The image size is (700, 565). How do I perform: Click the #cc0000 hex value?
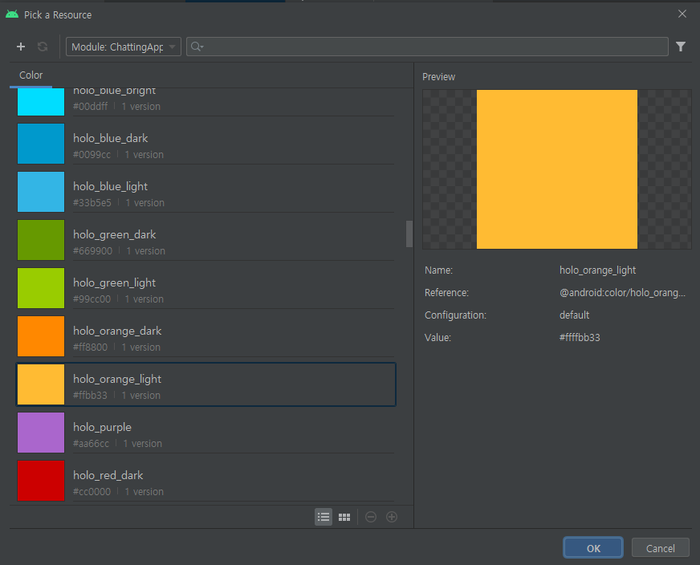92,492
